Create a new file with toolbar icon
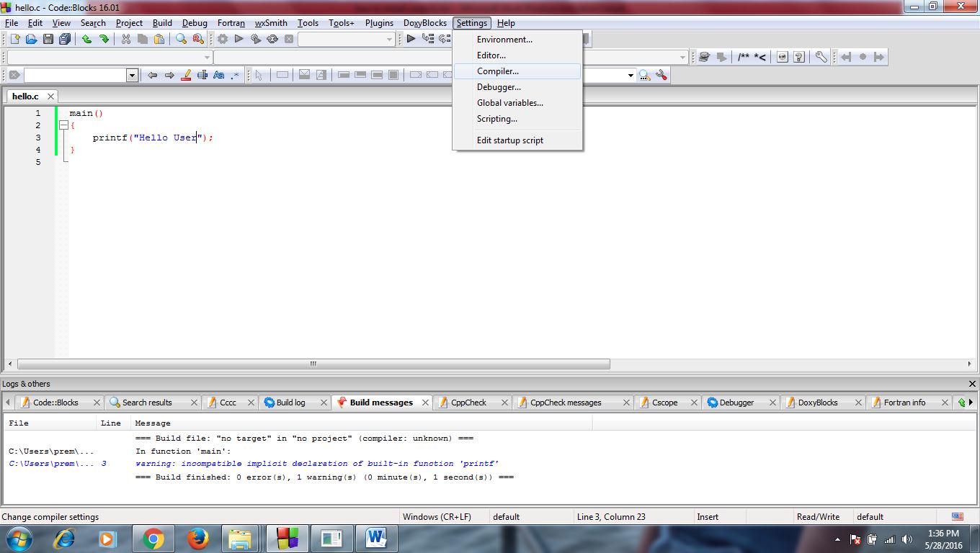This screenshot has height=553, width=980. 14,39
